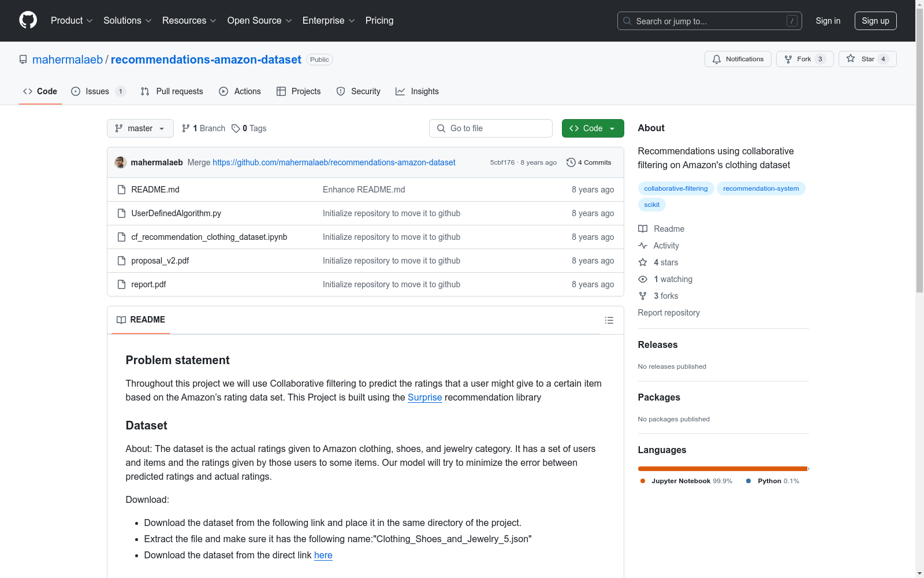924x578 pixels.
Task: Open the Surprise library link
Action: 425,398
